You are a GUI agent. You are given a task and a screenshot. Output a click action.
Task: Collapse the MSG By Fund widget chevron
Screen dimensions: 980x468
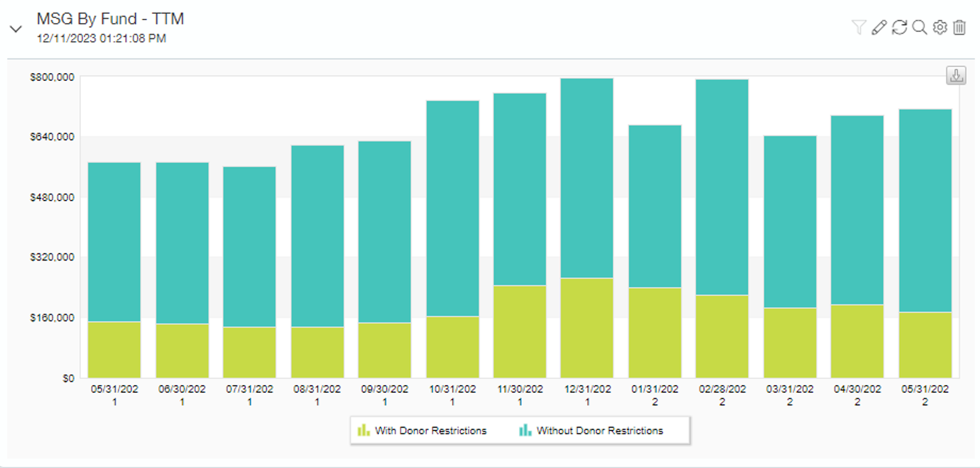point(15,29)
